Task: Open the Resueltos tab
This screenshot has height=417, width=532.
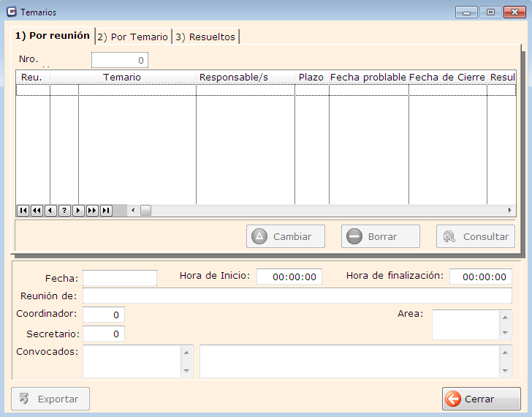Action: [x=205, y=37]
